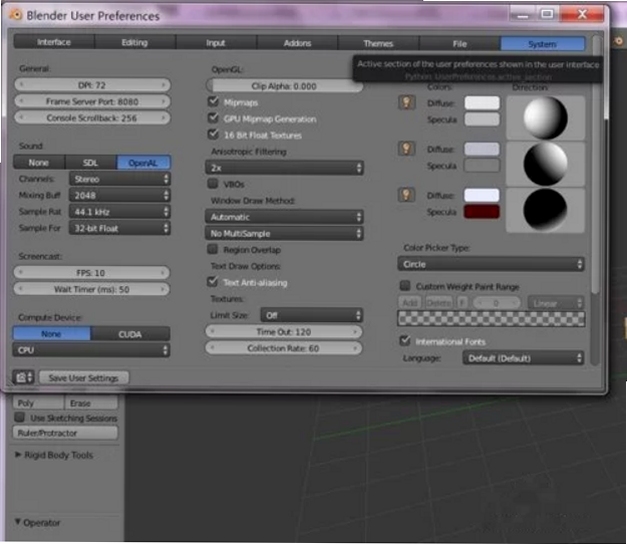Collapse the Operator panel
The image size is (627, 544).
pos(38,522)
